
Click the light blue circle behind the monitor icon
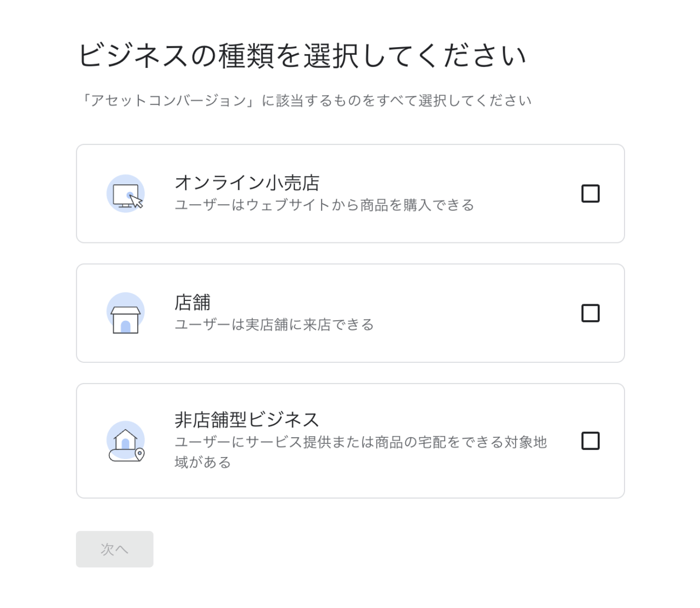click(x=126, y=194)
